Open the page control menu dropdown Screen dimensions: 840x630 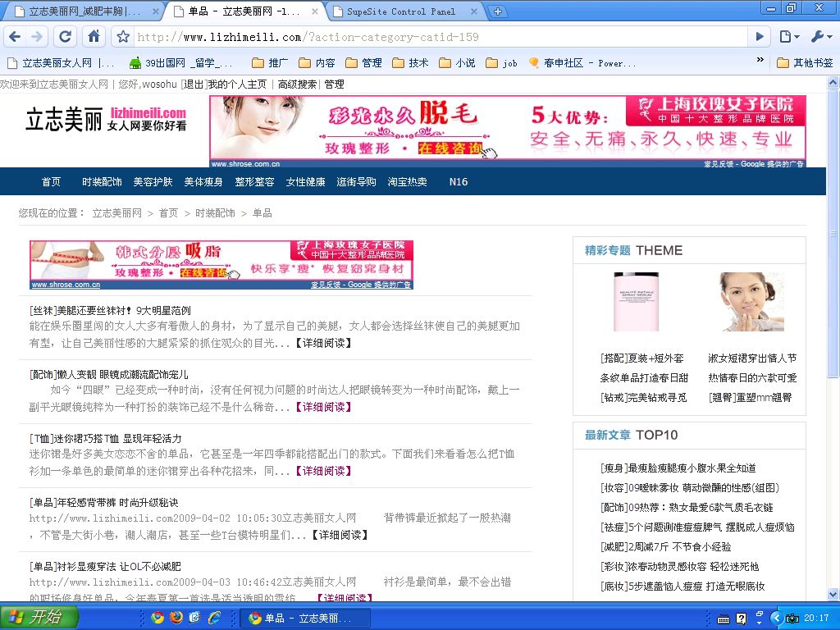(788, 37)
